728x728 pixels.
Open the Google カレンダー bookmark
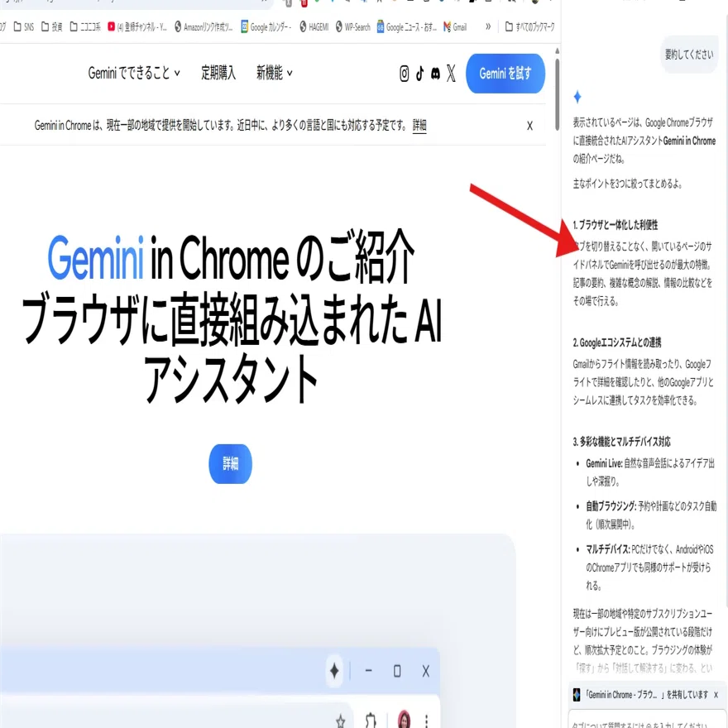(x=266, y=27)
